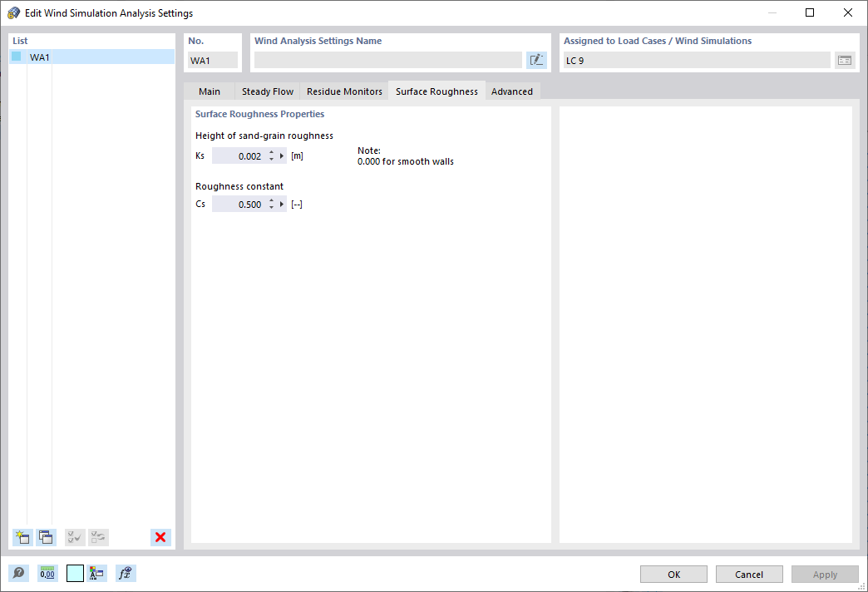Switch to the Main tab
This screenshot has height=592, width=868.
click(x=210, y=91)
